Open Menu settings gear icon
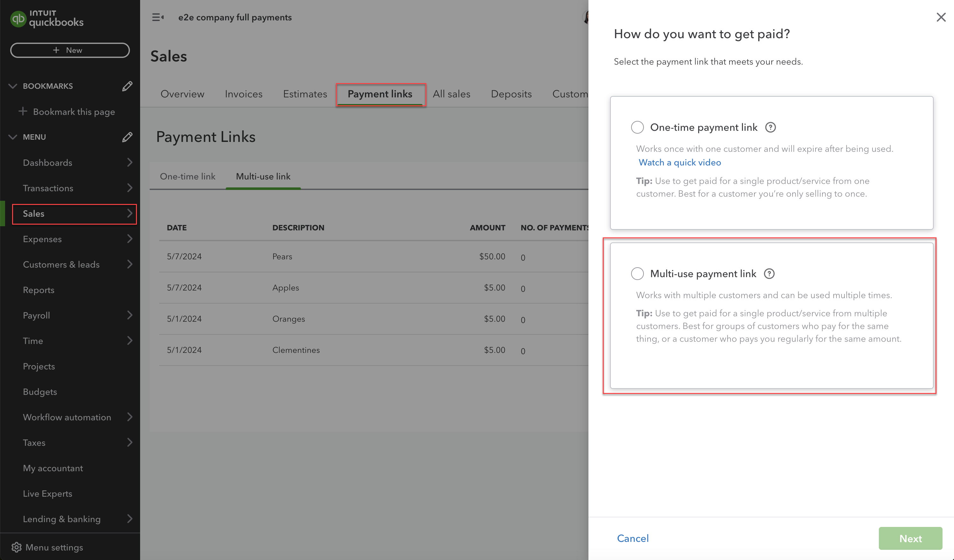 pos(16,547)
